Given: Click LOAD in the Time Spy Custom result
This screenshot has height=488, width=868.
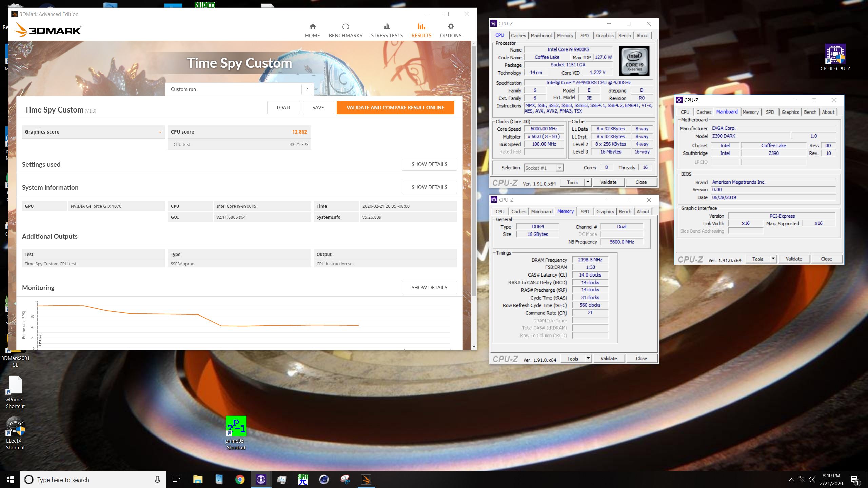Looking at the screenshot, I should [x=283, y=108].
